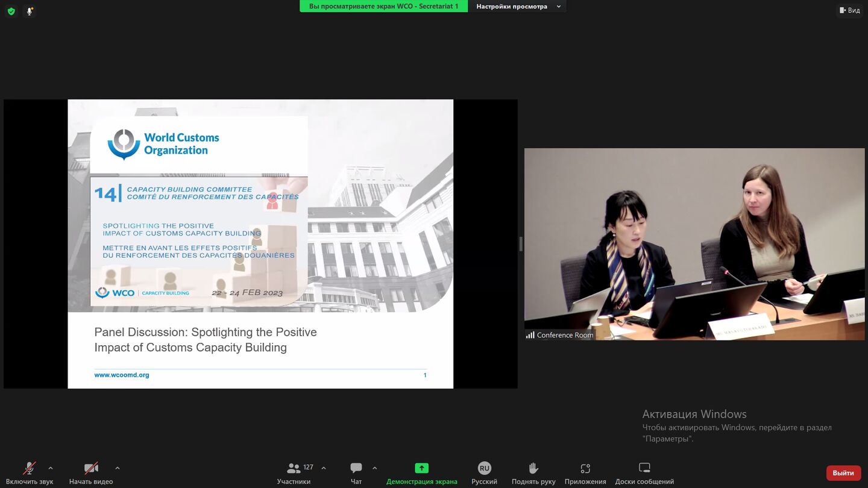
Task: Open Доски сообщений whiteboards icon
Action: tap(644, 468)
